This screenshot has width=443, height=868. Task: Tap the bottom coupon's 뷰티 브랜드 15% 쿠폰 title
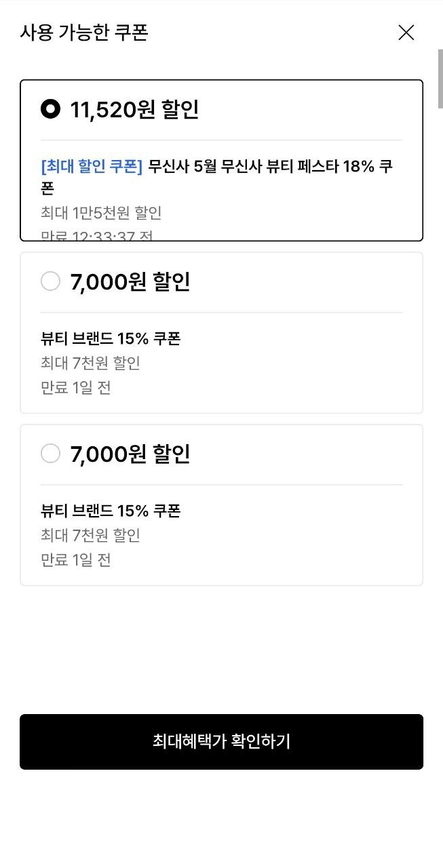(x=111, y=511)
